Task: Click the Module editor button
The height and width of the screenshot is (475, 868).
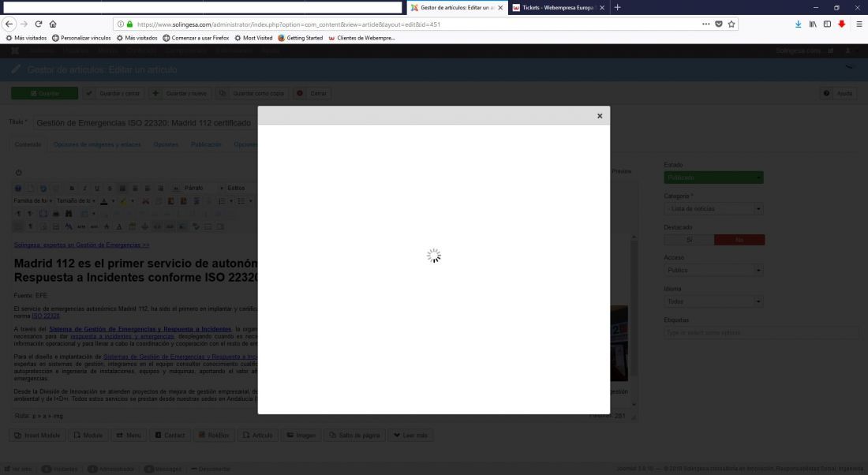Action: click(x=88, y=436)
